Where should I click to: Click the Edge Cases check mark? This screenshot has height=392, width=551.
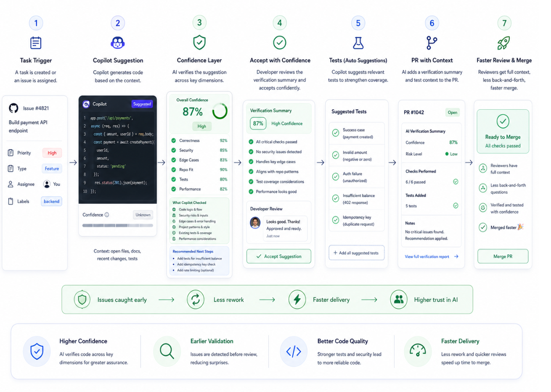tap(174, 160)
